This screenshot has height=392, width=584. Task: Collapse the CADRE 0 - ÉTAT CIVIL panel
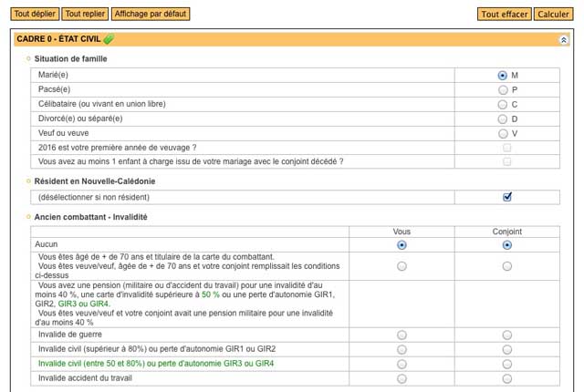tap(563, 40)
